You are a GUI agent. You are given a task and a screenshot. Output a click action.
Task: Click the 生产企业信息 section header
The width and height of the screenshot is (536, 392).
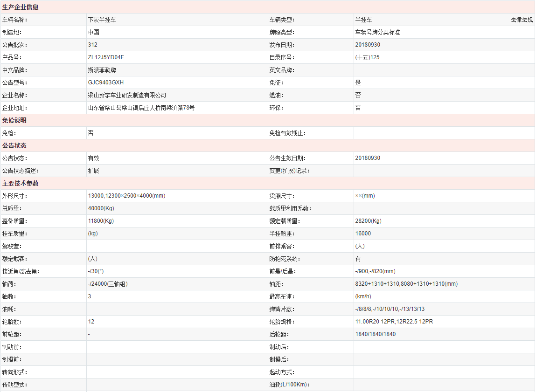pos(21,7)
